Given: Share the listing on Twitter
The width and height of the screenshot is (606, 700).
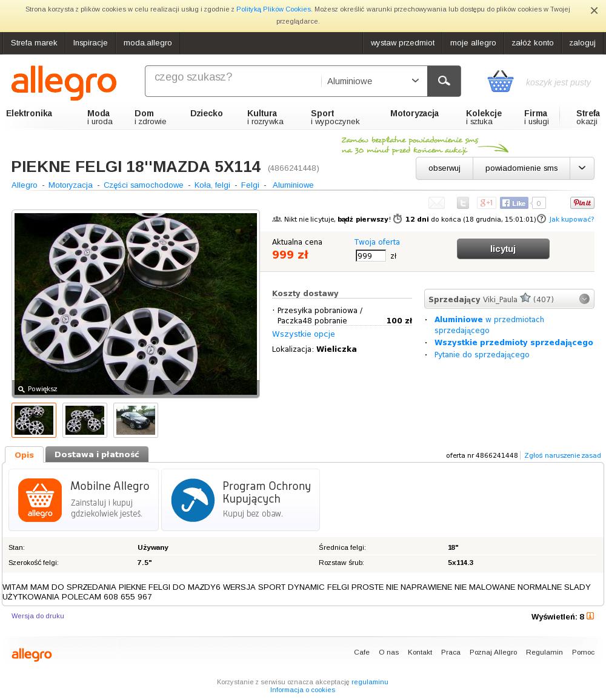Looking at the screenshot, I should click(462, 203).
